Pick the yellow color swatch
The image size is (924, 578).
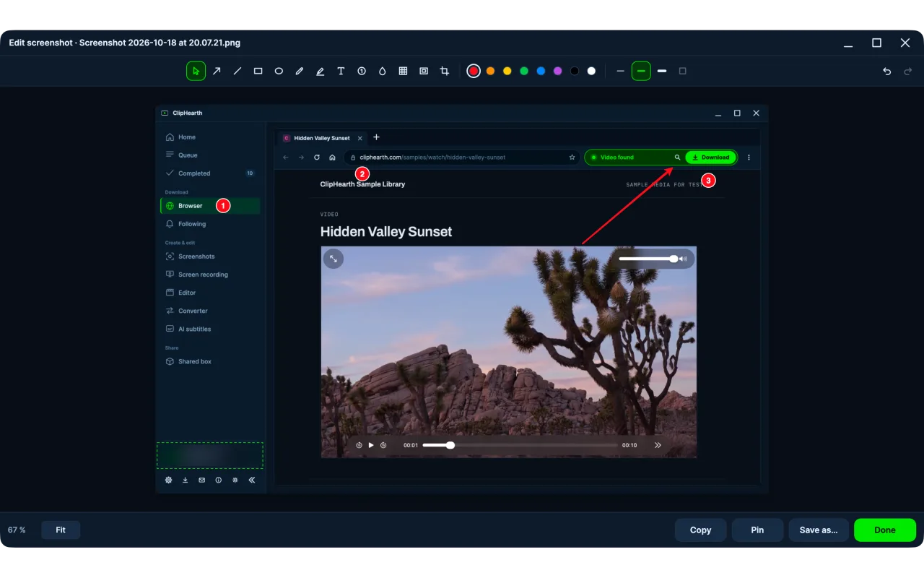coord(507,71)
